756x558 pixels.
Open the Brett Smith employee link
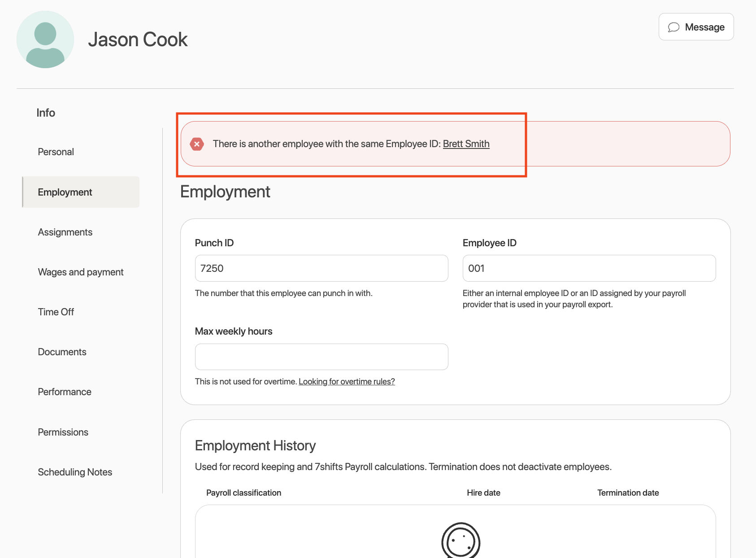pyautogui.click(x=466, y=144)
